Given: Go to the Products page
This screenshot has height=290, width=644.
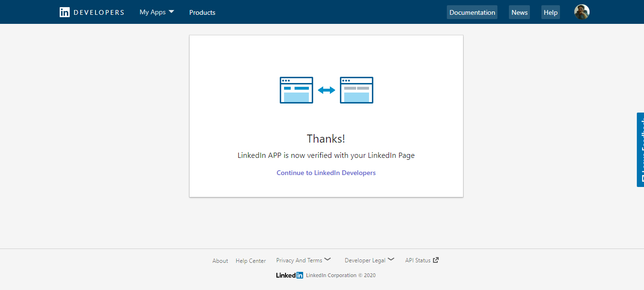Looking at the screenshot, I should [202, 12].
